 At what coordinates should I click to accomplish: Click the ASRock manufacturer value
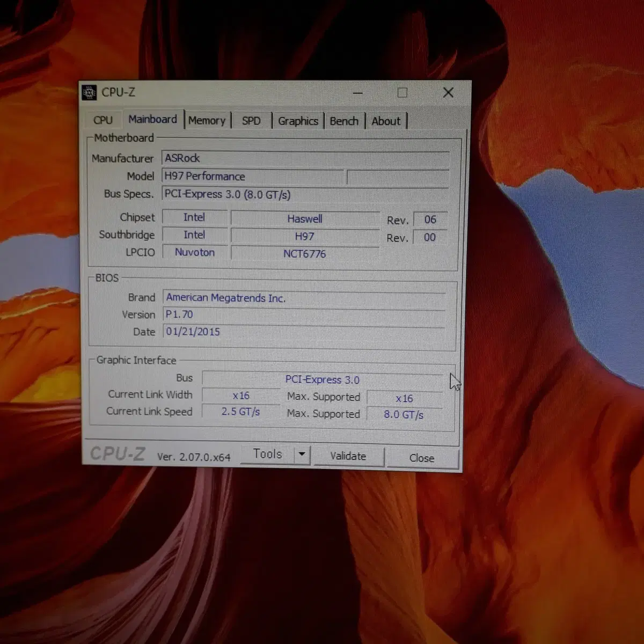305,158
